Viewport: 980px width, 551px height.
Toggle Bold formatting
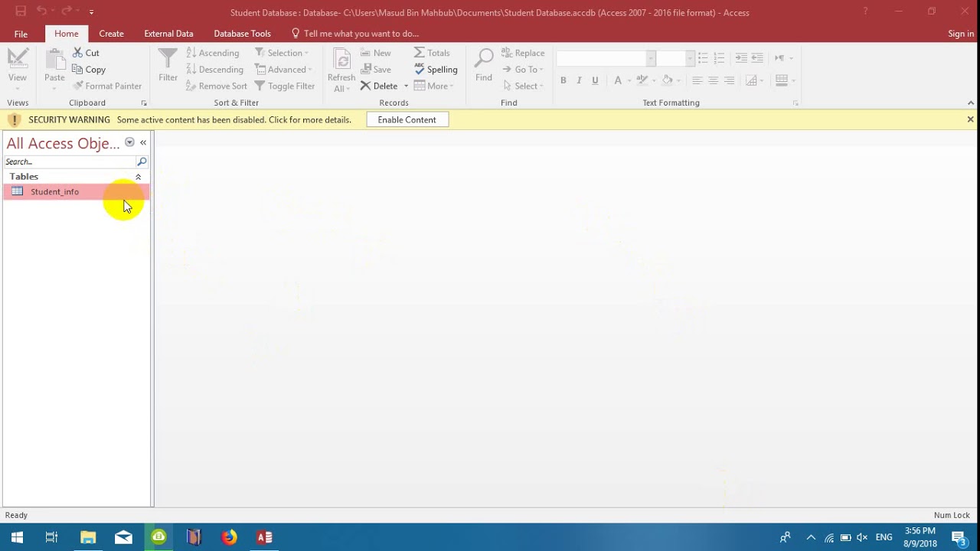click(x=563, y=80)
